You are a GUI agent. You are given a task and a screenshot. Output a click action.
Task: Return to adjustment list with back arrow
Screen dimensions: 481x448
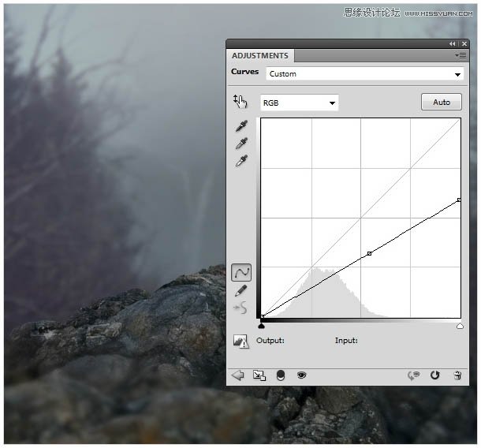(x=237, y=375)
